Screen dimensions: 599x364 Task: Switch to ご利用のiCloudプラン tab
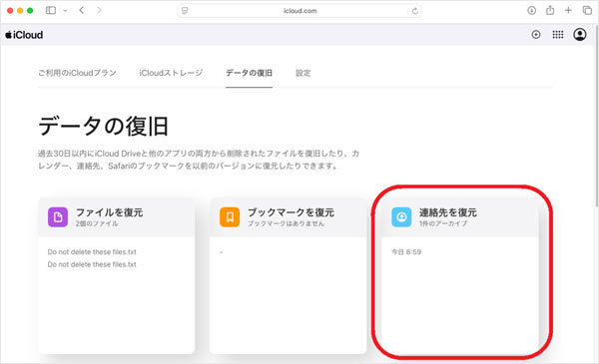click(77, 73)
